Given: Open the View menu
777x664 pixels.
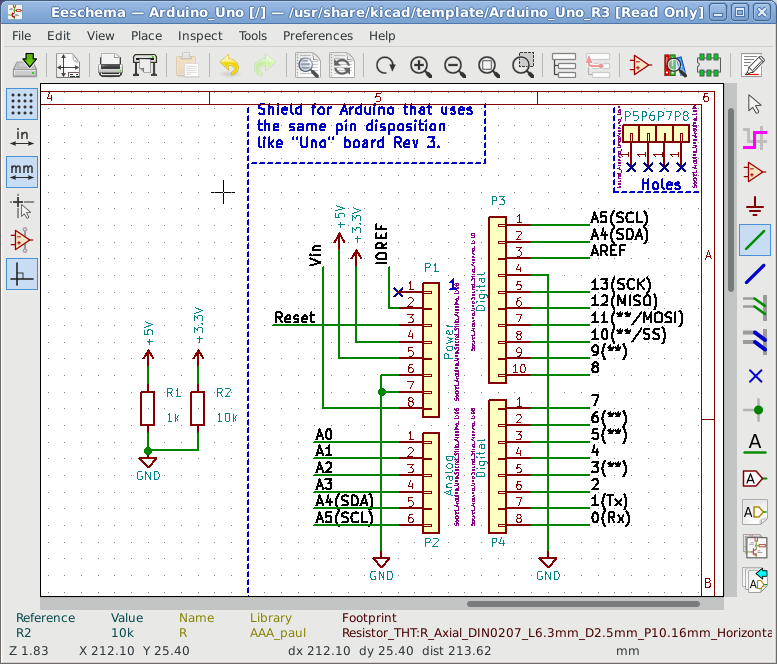Looking at the screenshot, I should point(101,36).
